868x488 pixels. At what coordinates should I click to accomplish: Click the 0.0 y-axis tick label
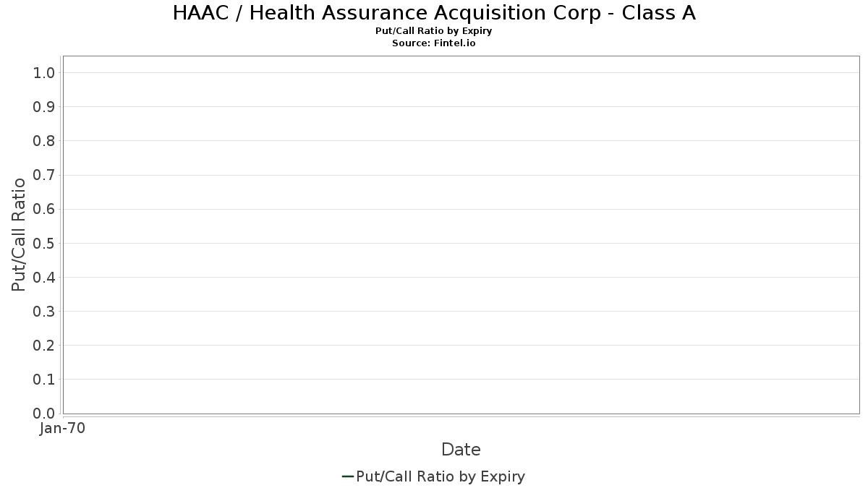[x=44, y=414]
